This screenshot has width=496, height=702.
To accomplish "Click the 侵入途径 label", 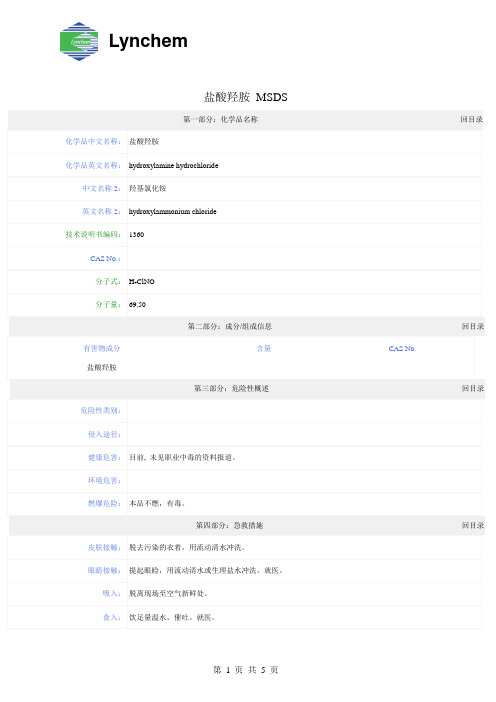I will pos(104,434).
